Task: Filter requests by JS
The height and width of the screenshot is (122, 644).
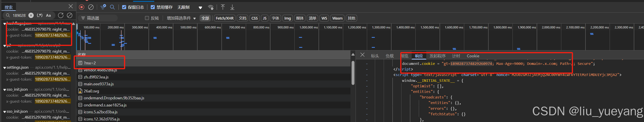Action: [265, 18]
